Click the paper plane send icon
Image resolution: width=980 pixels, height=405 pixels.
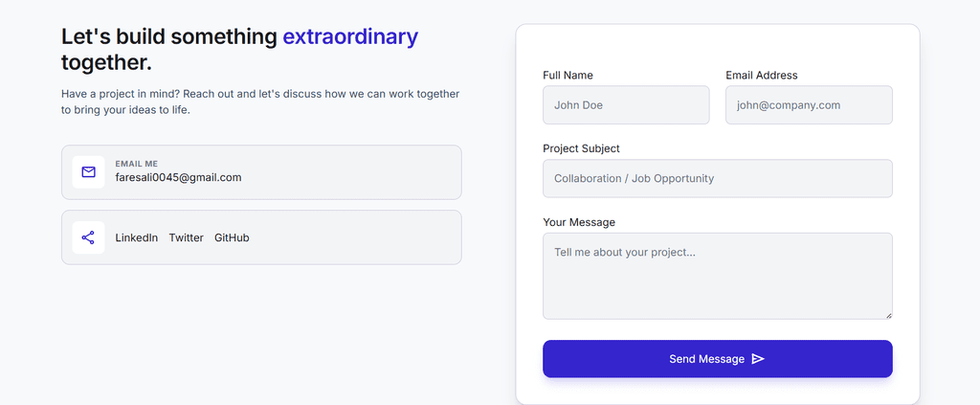pos(758,359)
